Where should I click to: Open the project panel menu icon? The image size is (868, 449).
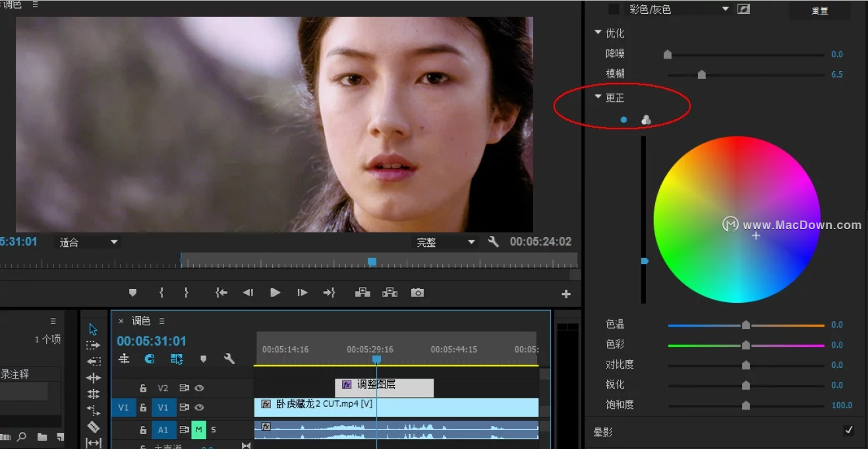[x=53, y=321]
